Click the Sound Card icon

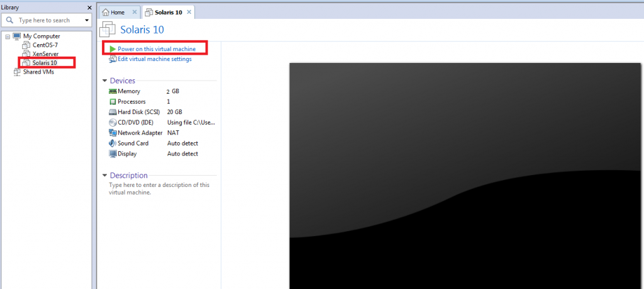[113, 144]
